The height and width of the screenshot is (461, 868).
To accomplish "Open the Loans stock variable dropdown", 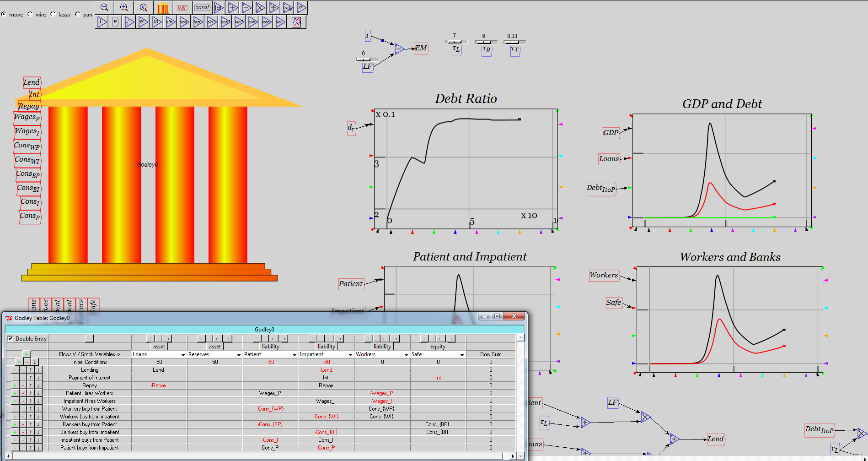I will [x=183, y=355].
